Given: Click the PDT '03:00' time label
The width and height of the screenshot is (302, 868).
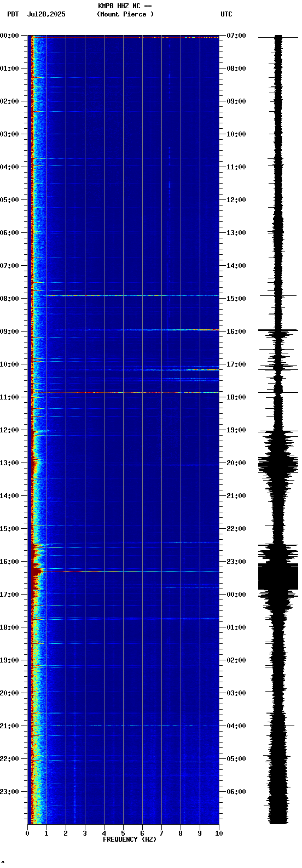Looking at the screenshot, I should point(10,134).
